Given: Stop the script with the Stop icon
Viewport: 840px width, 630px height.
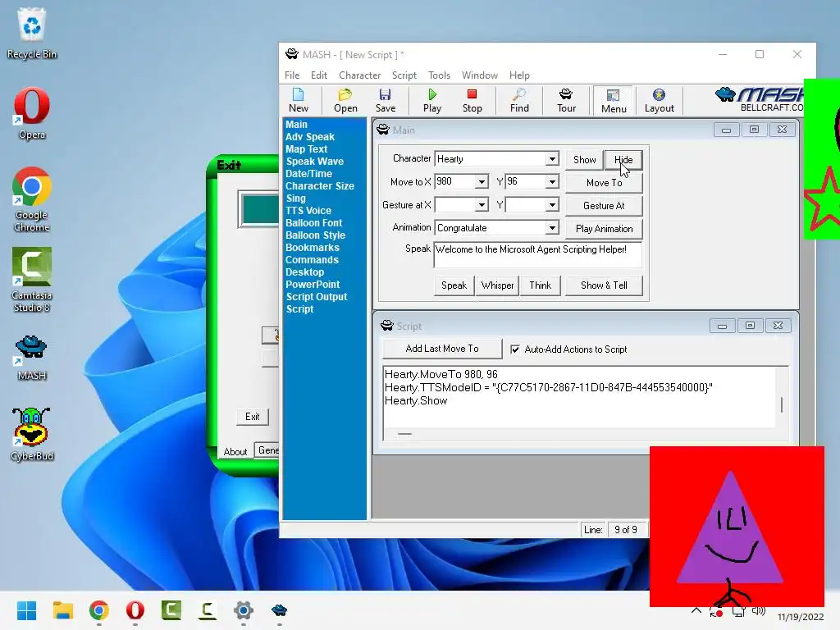Looking at the screenshot, I should pos(472,101).
